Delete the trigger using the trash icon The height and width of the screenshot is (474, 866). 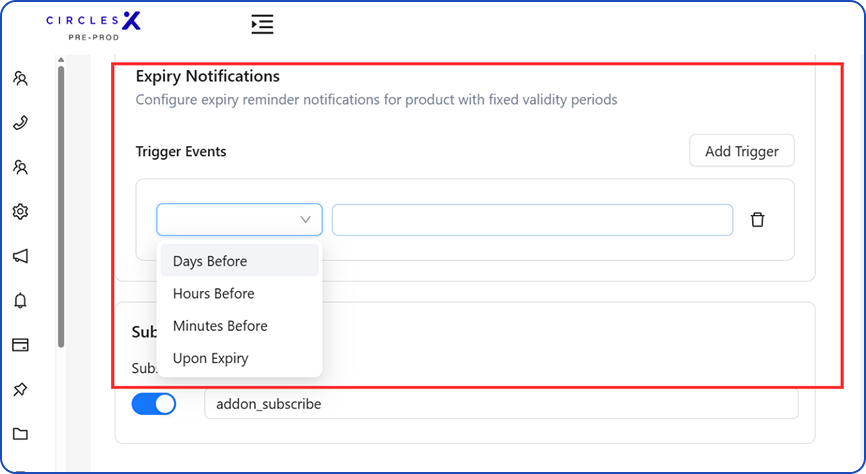[757, 220]
